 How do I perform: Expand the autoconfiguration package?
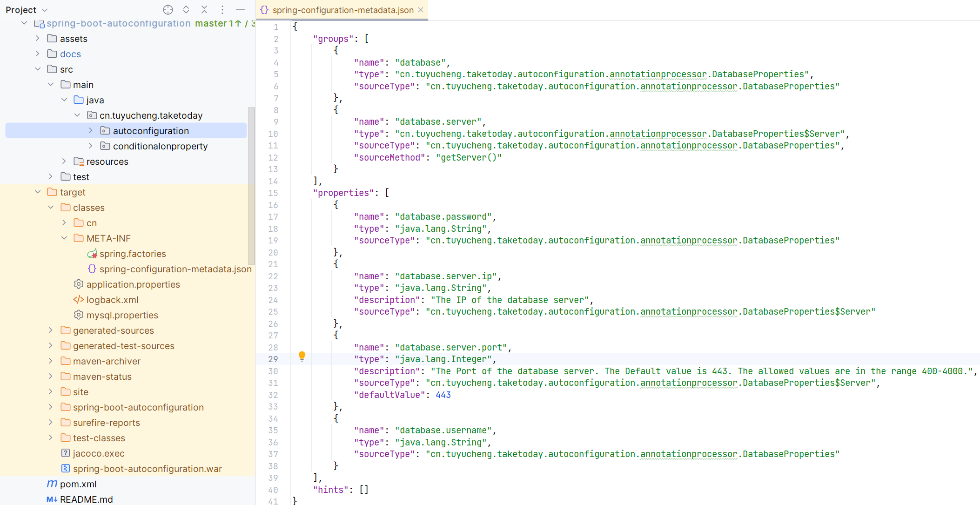(91, 131)
